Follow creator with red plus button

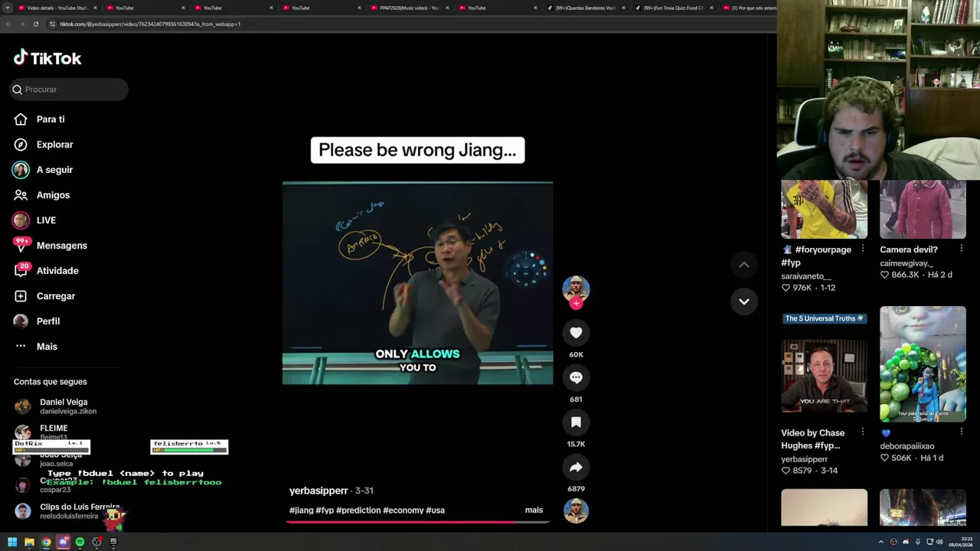tap(576, 303)
